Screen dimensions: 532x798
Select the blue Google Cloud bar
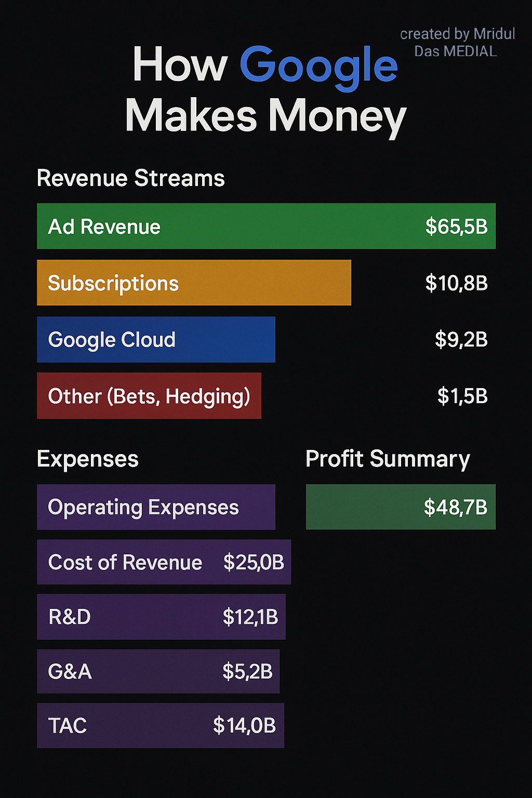tap(156, 340)
